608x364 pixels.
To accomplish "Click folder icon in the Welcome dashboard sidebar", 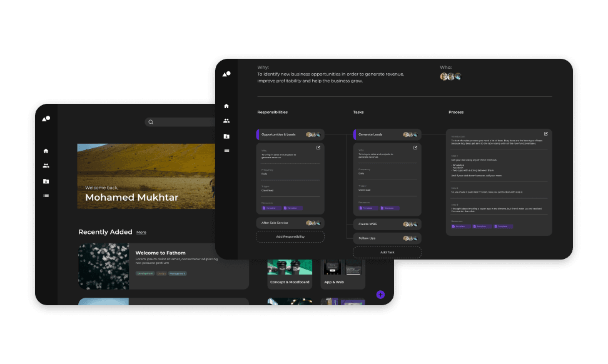I will click(46, 181).
